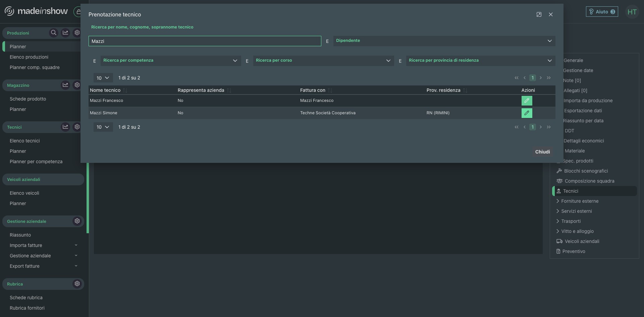
Task: Open the Tecnici settings gear icon
Action: (77, 127)
